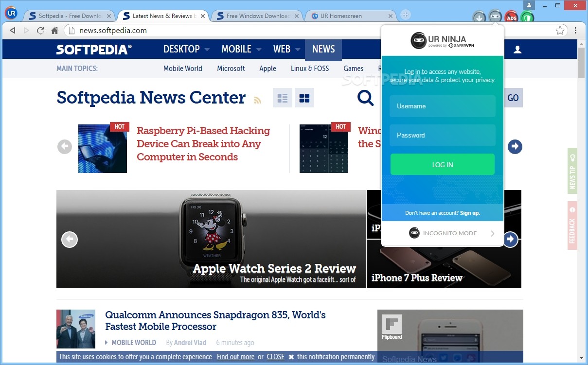Click the green LOG IN button
Viewport: 588px width, 365px height.
(x=443, y=164)
